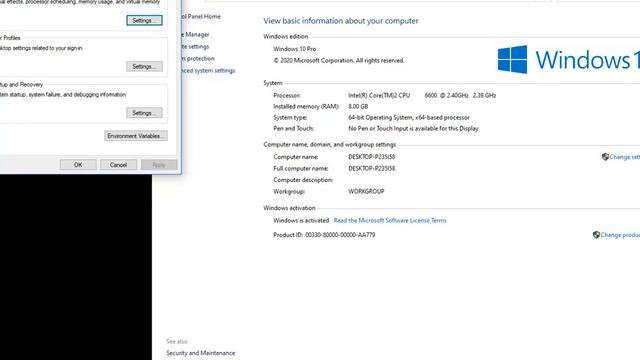Click Windows activation section header
Viewport: 640px width, 360px height.
click(289, 208)
